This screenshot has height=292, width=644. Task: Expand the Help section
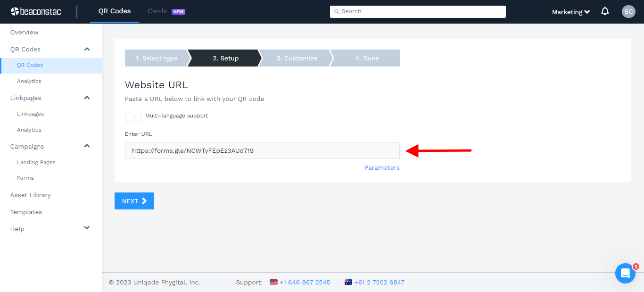click(87, 228)
